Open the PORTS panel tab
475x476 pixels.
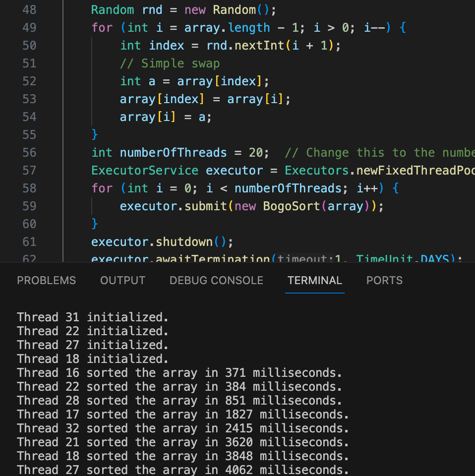(384, 281)
